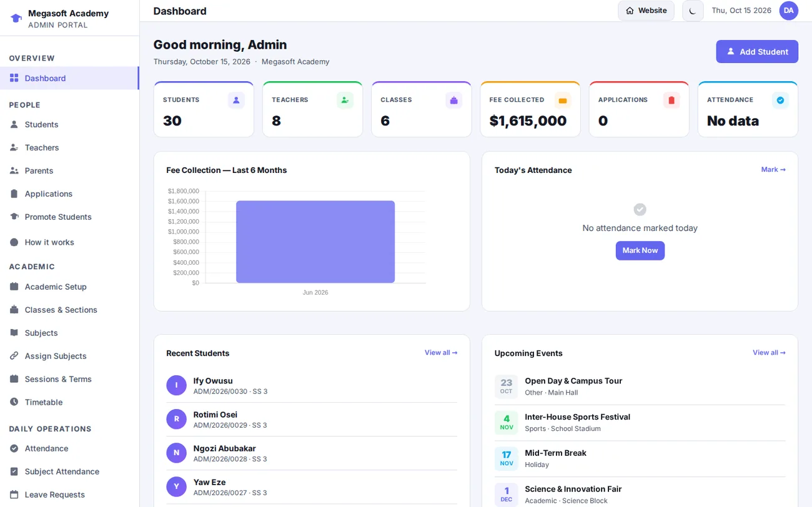Open Parents in the sidebar
This screenshot has height=507, width=812.
point(69,170)
